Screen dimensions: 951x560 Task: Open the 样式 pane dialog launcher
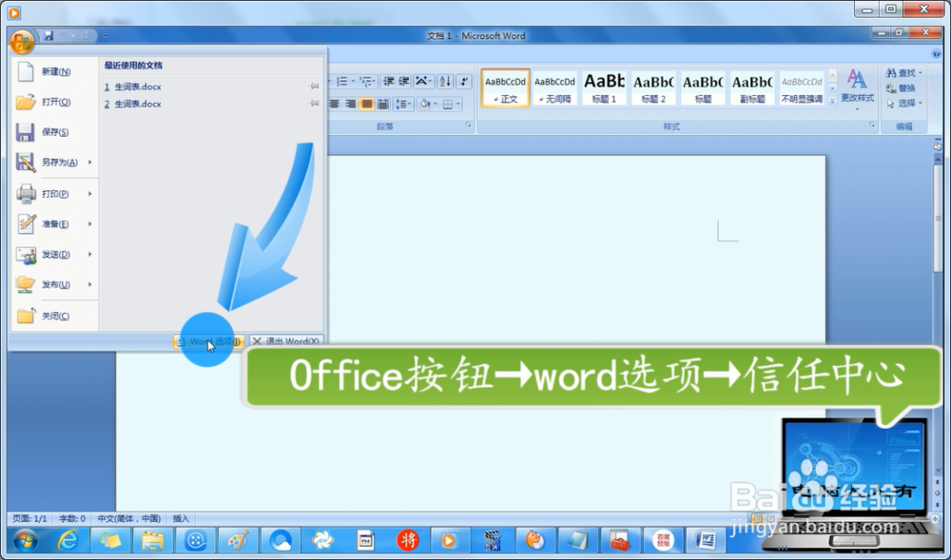tap(872, 125)
